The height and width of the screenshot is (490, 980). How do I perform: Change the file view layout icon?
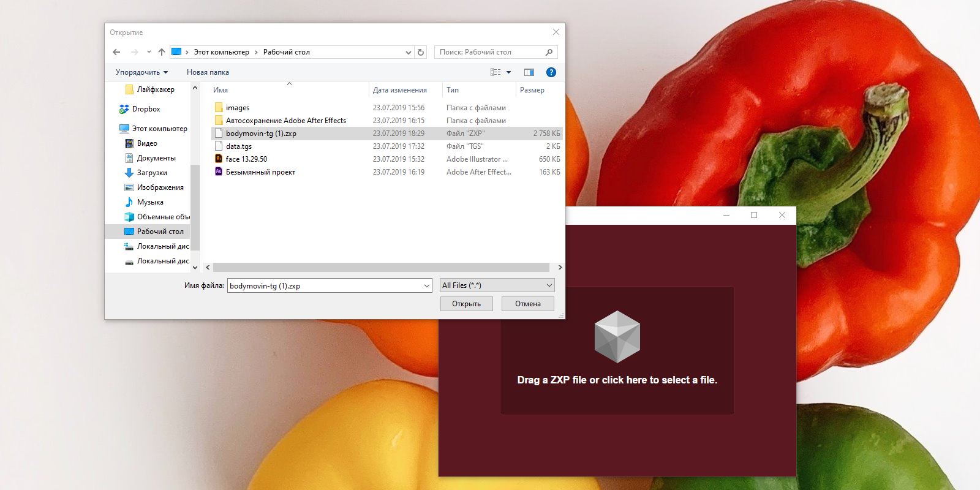tap(496, 72)
